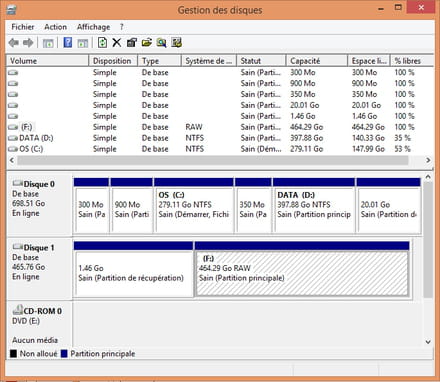Click the Disque 0 disk icon
440x382 pixels.
coord(17,183)
